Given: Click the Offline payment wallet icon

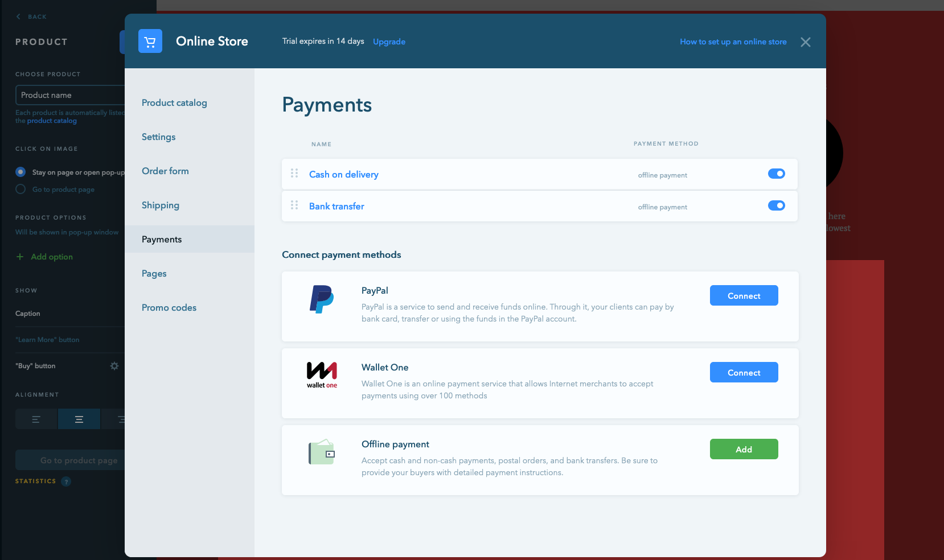Looking at the screenshot, I should point(322,452).
